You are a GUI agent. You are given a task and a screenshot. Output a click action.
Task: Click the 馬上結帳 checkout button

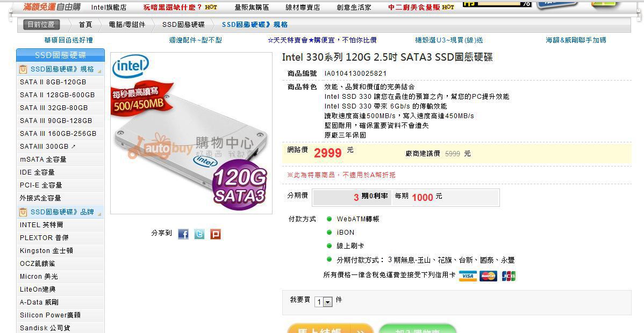pyautogui.click(x=330, y=329)
